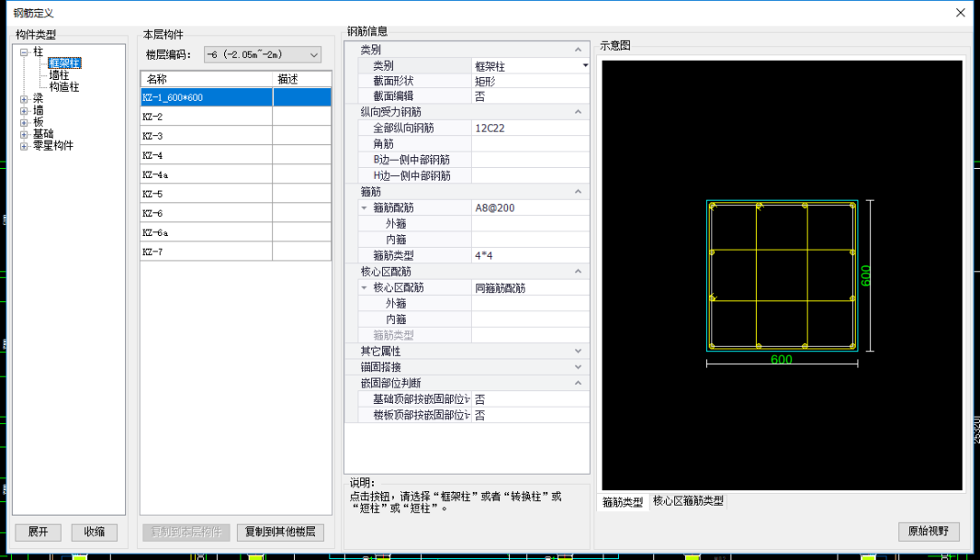Click the 复制到其他楼层 button
The width and height of the screenshot is (980, 560).
coord(280,532)
